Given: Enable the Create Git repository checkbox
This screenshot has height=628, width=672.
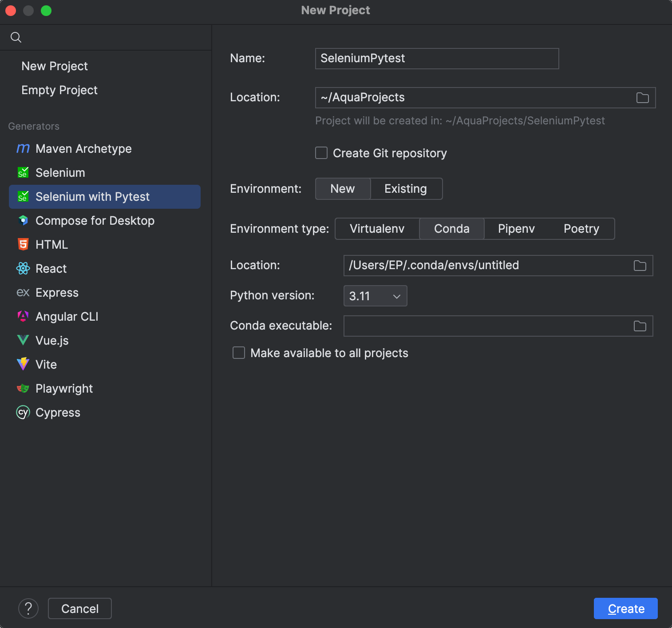Looking at the screenshot, I should click(321, 153).
